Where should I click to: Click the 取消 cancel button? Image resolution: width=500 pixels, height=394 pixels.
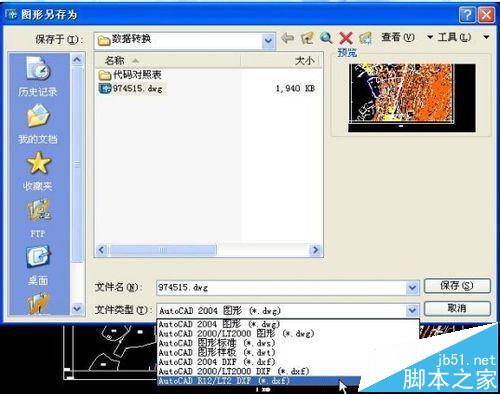click(457, 308)
